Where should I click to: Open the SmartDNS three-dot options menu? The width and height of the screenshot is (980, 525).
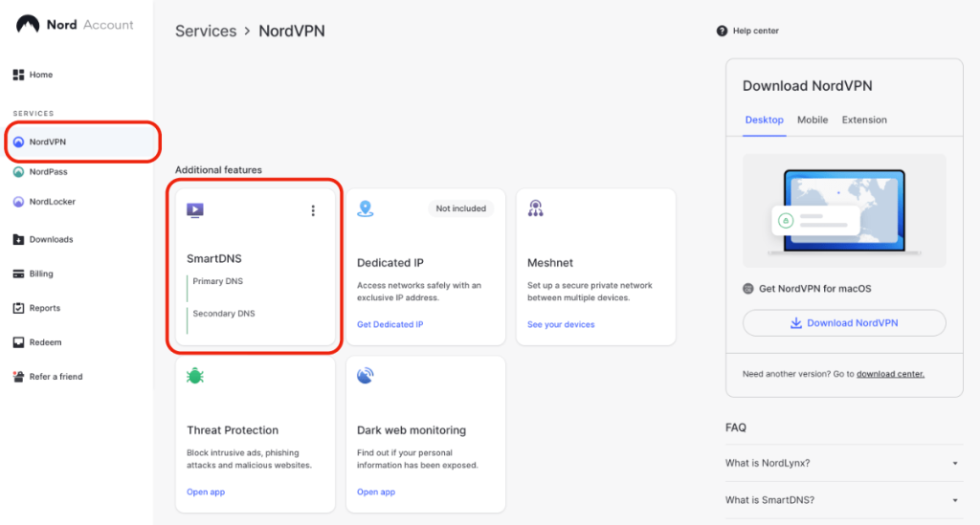pos(313,211)
